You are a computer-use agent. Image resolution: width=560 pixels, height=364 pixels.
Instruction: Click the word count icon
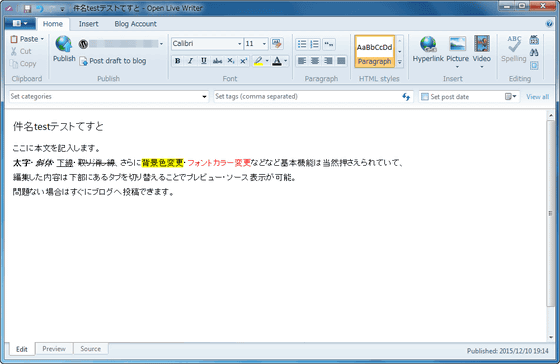(x=534, y=40)
